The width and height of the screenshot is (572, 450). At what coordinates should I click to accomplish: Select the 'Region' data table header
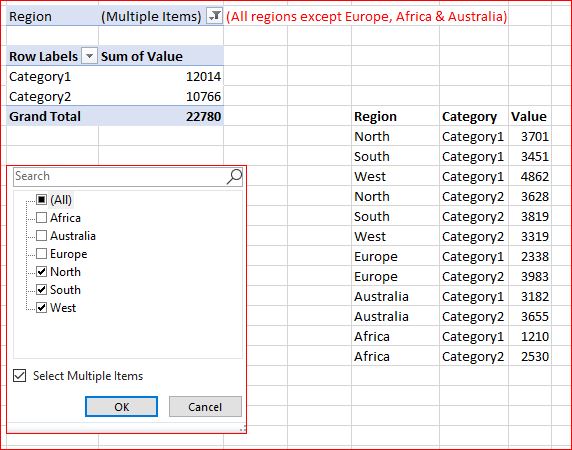pyautogui.click(x=395, y=116)
